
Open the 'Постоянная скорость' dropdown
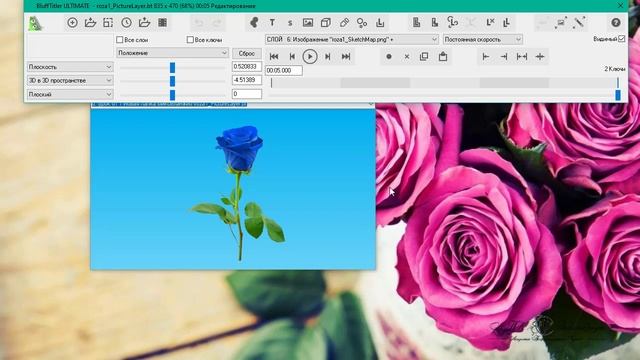[x=482, y=39]
